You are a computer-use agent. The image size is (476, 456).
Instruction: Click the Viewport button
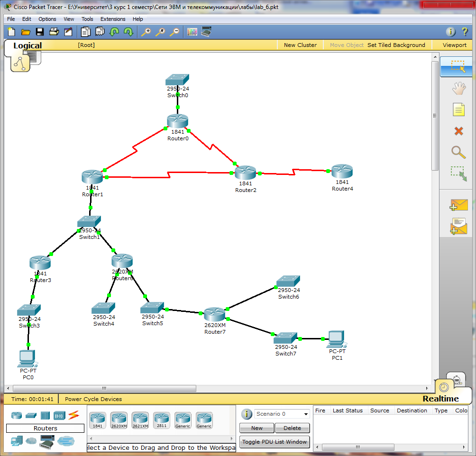click(x=455, y=45)
